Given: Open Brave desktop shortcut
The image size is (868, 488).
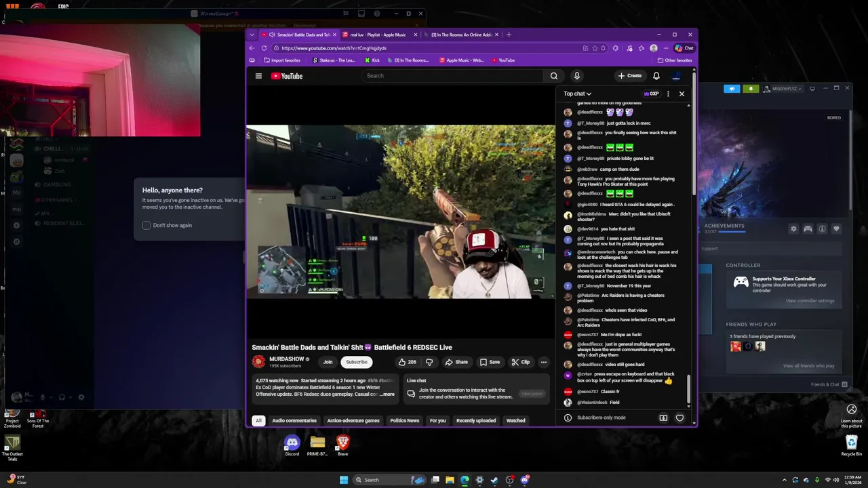Looking at the screenshot, I should (x=342, y=445).
